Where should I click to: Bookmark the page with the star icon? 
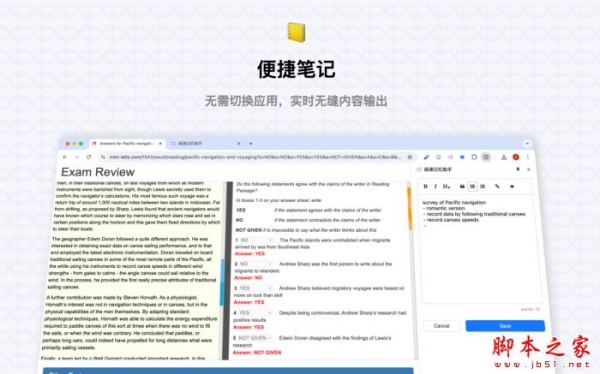pos(410,157)
